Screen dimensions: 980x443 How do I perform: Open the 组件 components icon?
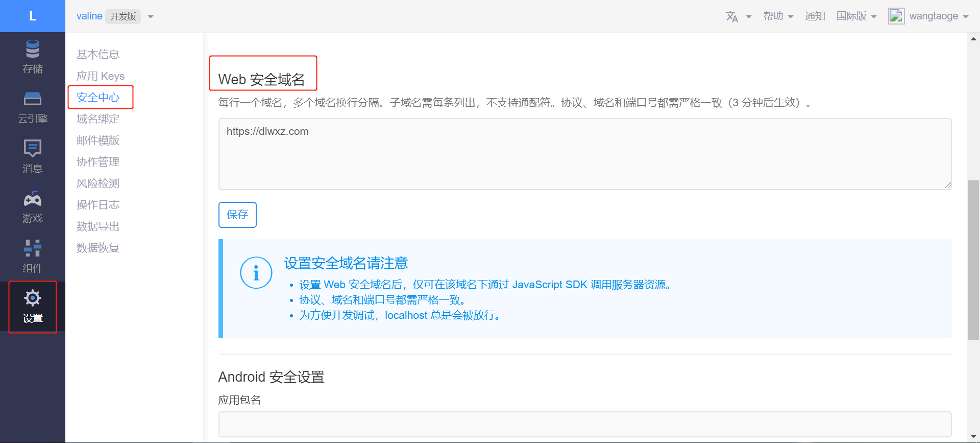[33, 248]
